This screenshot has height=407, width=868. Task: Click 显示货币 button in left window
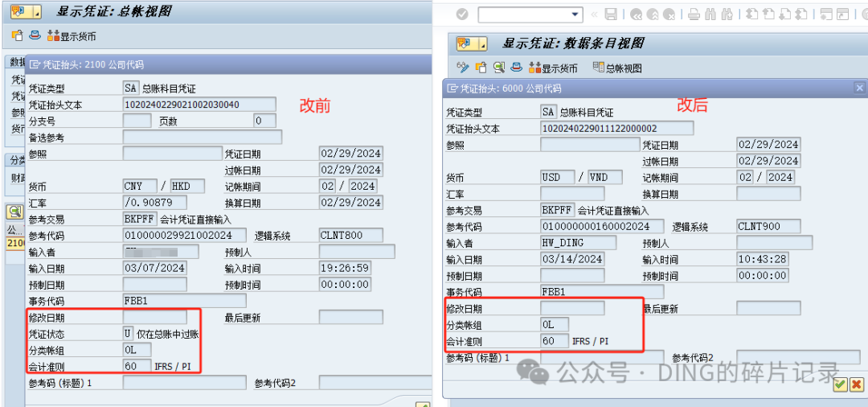[72, 36]
